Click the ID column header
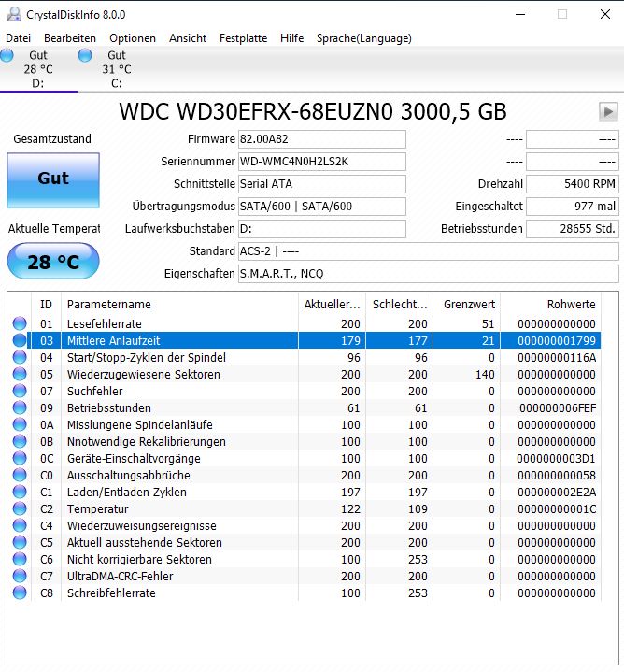The image size is (624, 672). click(x=47, y=305)
